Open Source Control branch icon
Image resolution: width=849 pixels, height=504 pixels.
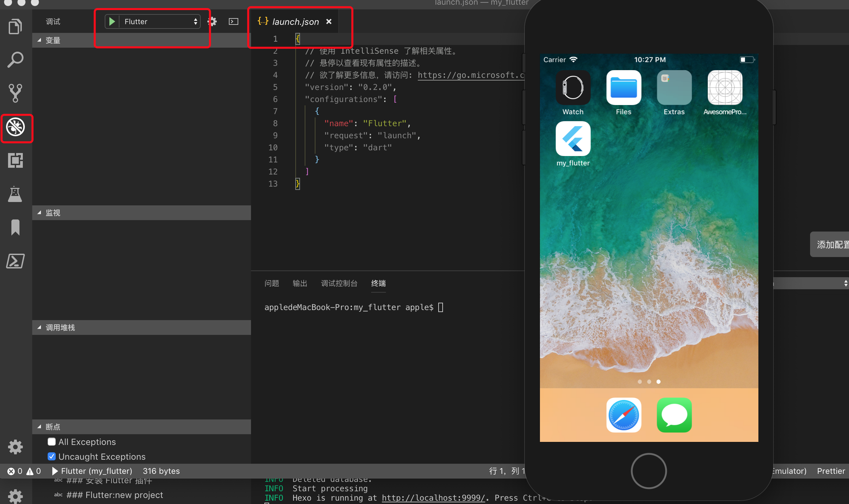tap(15, 93)
